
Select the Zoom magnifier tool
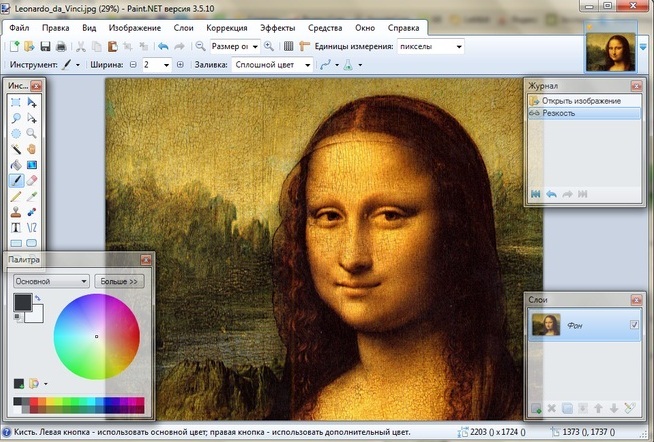pos(32,134)
